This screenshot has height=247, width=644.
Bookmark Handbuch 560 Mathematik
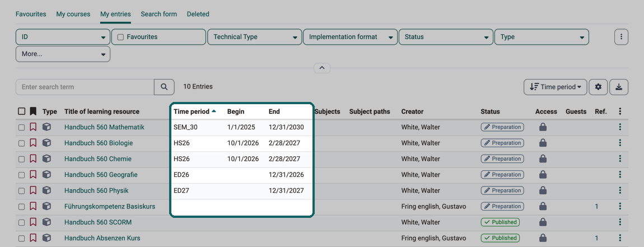point(33,127)
